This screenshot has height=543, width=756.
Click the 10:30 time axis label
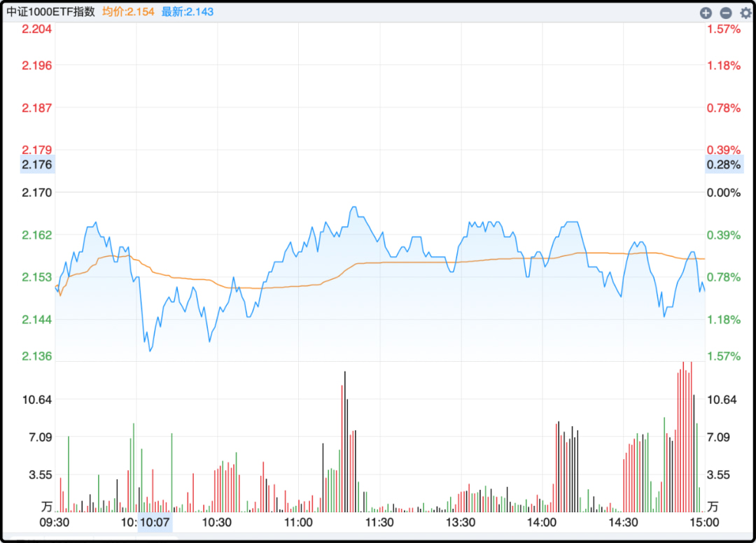coord(216,523)
